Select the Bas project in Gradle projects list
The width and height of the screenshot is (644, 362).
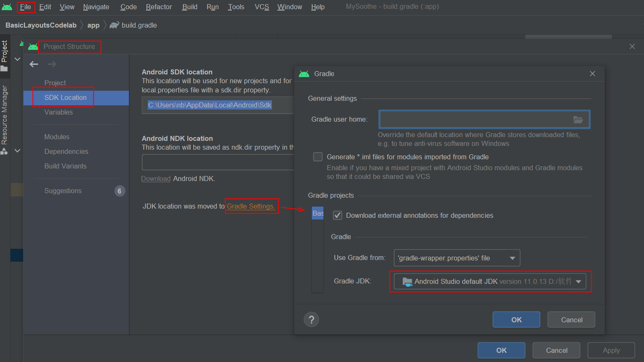pyautogui.click(x=318, y=214)
